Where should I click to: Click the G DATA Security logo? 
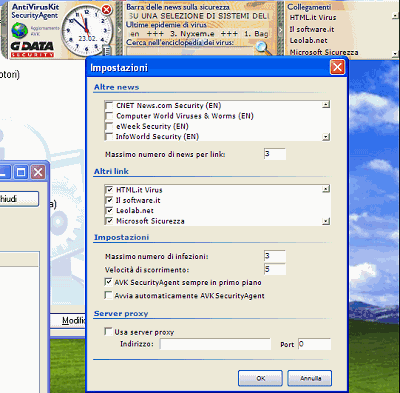32,49
